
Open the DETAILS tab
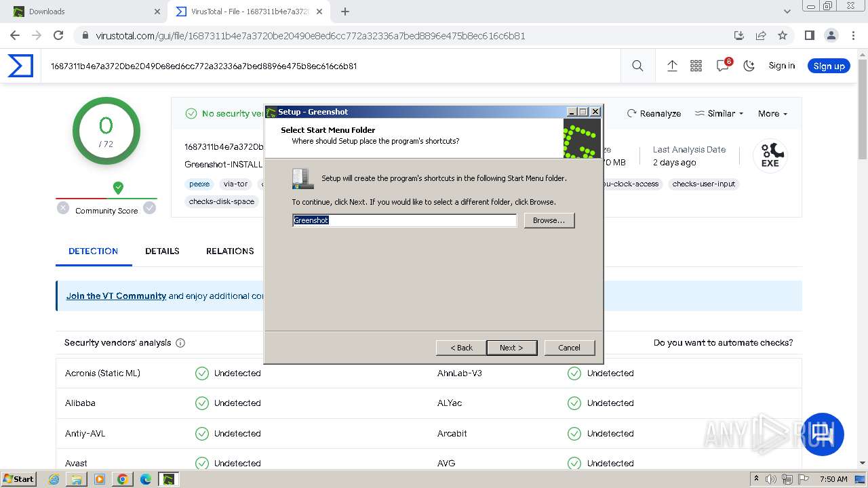coord(162,251)
